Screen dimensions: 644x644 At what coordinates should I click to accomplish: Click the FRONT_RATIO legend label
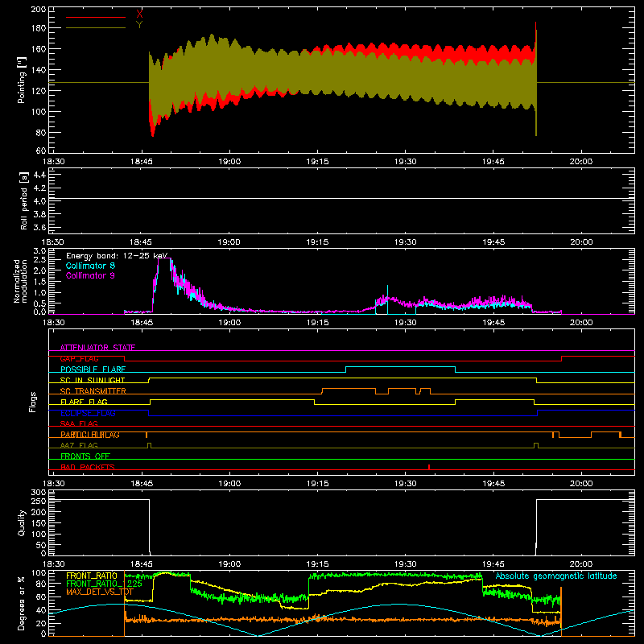(92, 576)
